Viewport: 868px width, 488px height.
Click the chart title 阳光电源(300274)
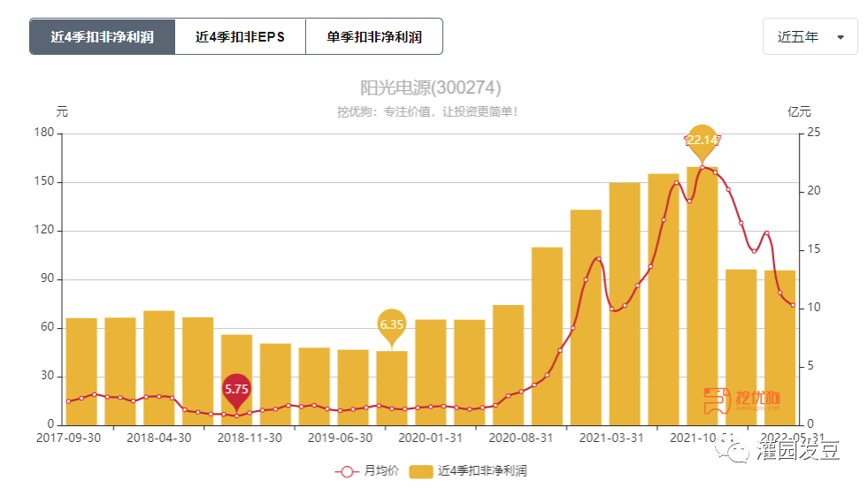430,88
